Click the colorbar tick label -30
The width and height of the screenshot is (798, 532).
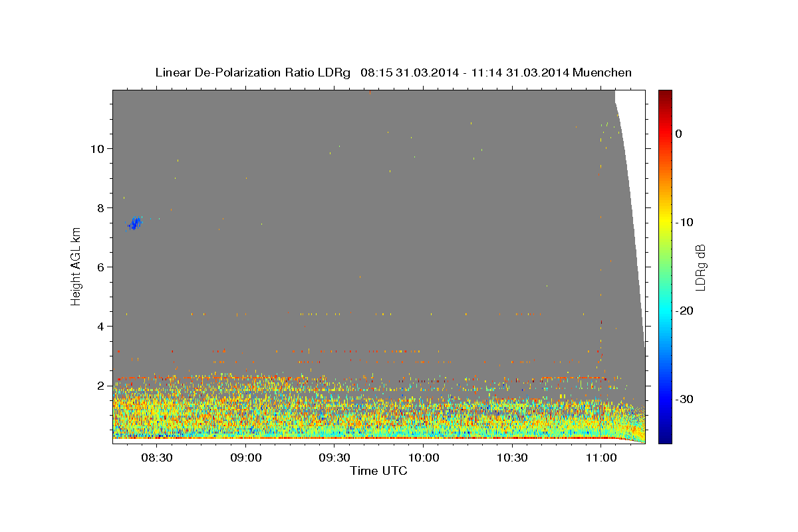[685, 399]
